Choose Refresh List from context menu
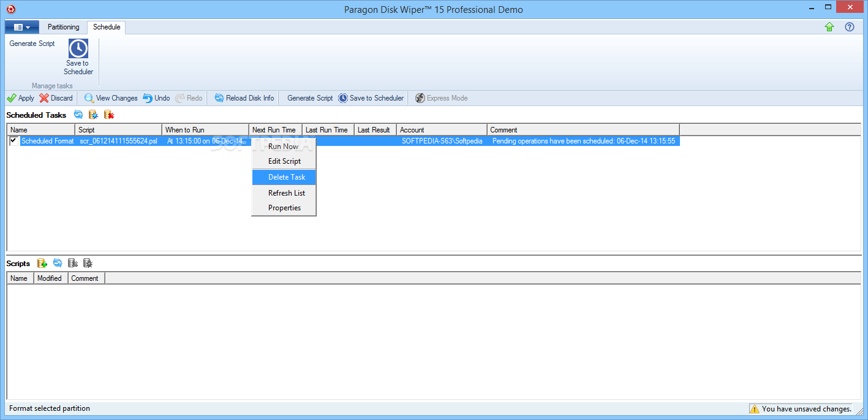The image size is (868, 420). click(284, 193)
